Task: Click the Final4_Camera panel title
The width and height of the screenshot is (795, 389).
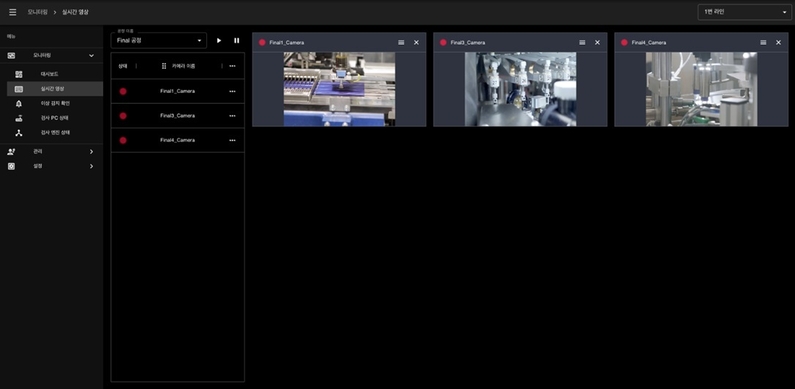Action: coord(649,43)
